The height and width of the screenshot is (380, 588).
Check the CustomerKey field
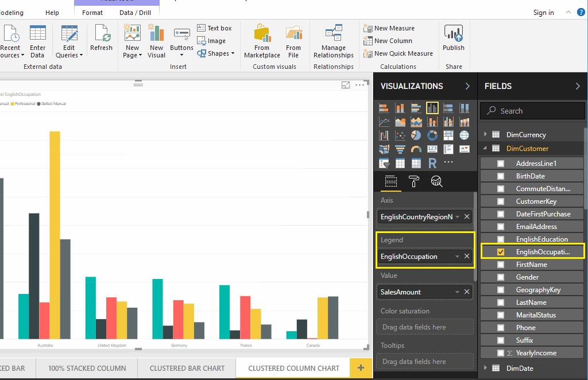tap(500, 201)
